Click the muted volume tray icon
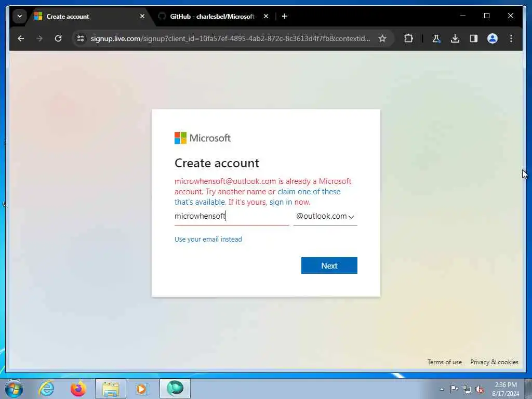 480,389
